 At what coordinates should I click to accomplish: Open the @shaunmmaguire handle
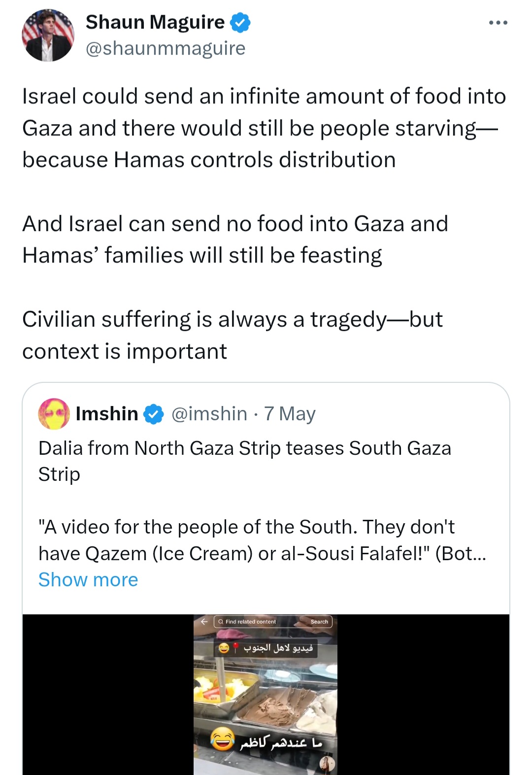click(166, 48)
